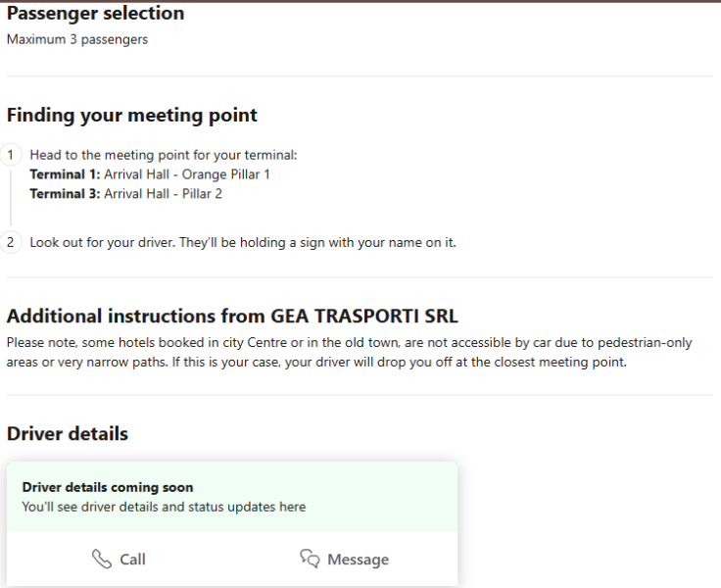721x588 pixels.
Task: Click the chat bubbles icon beside Message
Action: tap(310, 559)
